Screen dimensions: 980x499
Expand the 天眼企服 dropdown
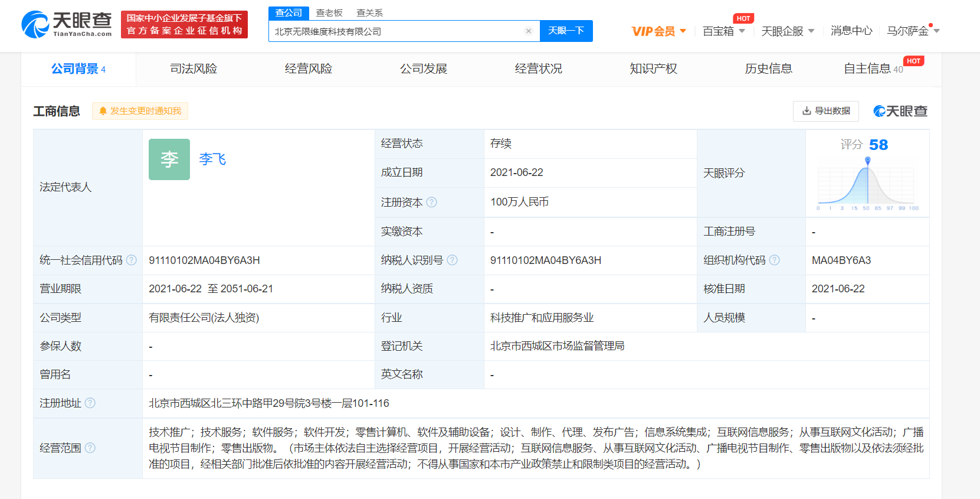788,31
